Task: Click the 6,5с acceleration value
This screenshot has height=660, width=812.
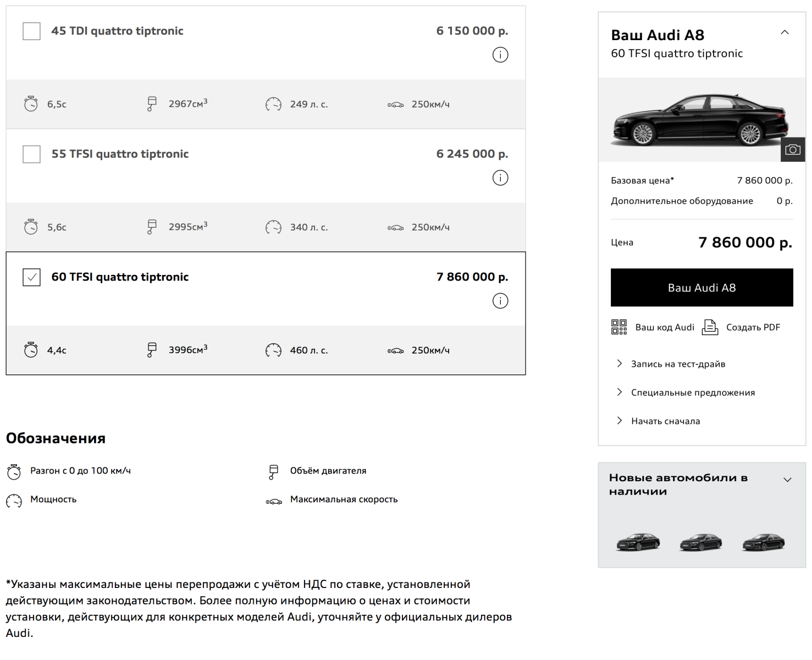Action: [x=57, y=104]
